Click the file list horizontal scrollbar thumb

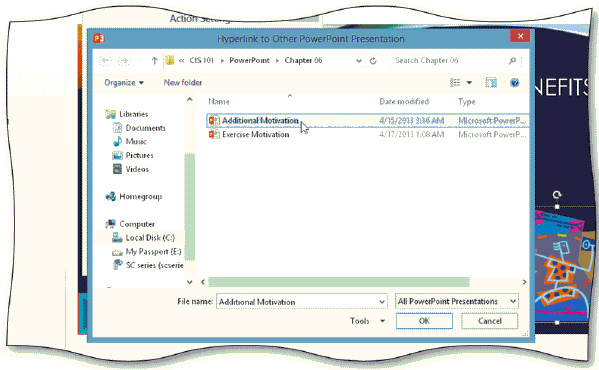(x=339, y=282)
